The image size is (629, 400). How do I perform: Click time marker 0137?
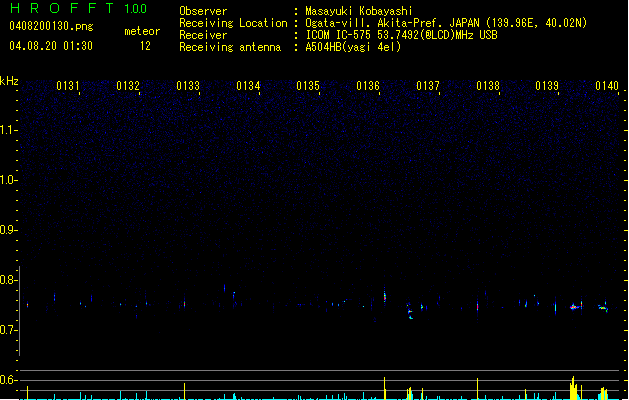[428, 86]
